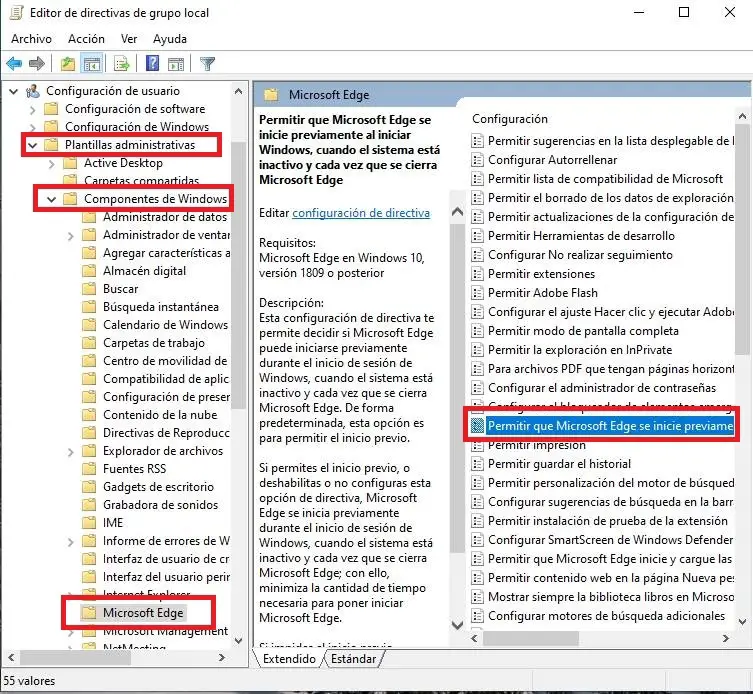The image size is (753, 694).
Task: Open the Archivo menu
Action: coord(31,38)
